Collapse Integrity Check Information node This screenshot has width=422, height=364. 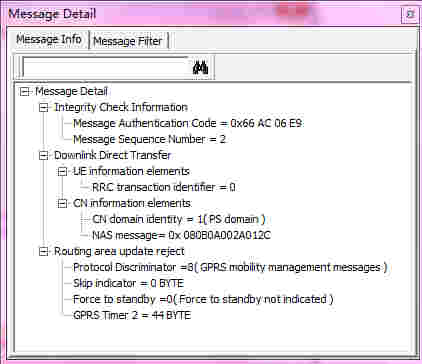tap(43, 107)
